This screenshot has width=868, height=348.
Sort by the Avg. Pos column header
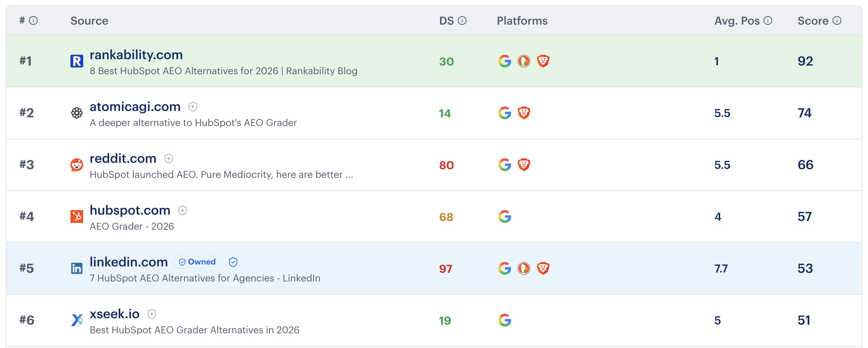tap(736, 21)
